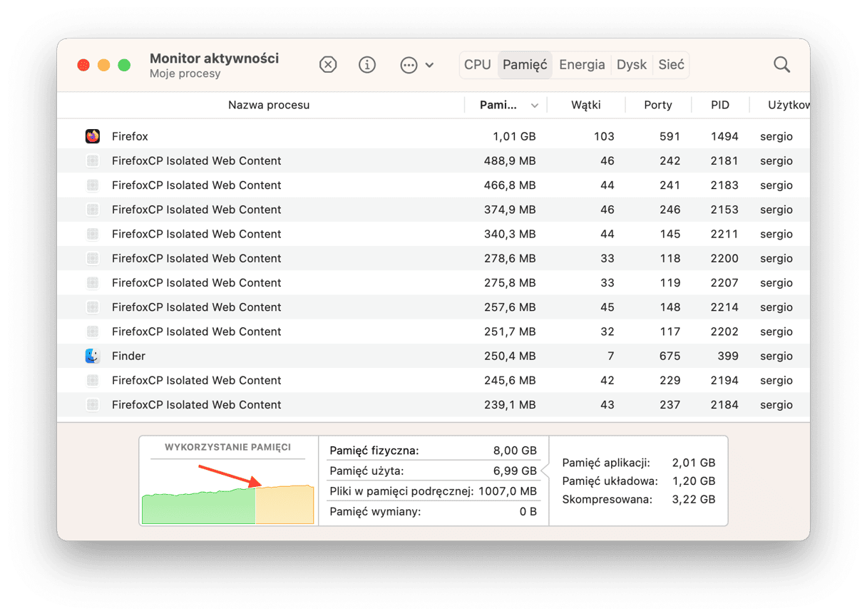Select the Firefox process row name
This screenshot has height=616, width=867.
click(x=130, y=136)
